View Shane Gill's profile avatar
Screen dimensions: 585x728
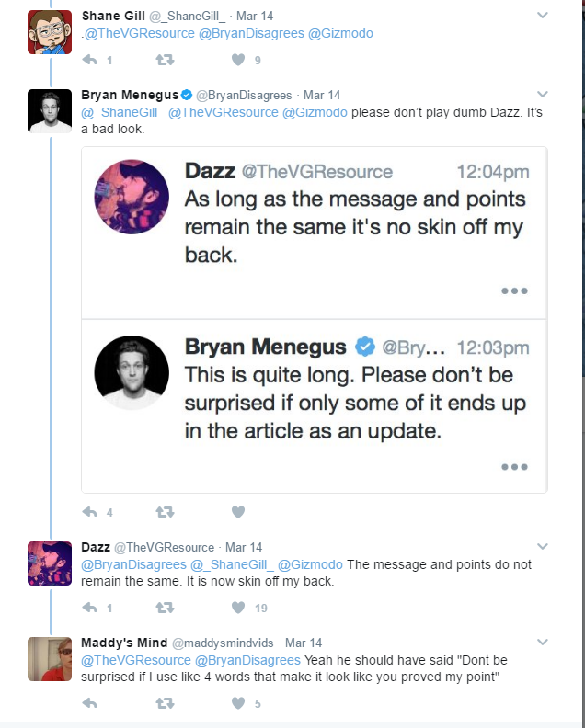50,32
